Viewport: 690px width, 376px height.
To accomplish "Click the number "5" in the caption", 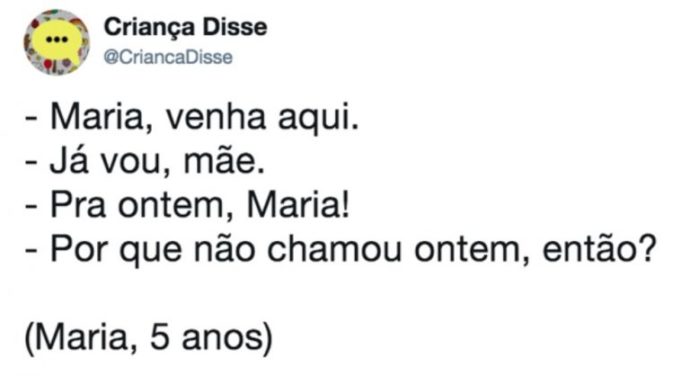I will (158, 338).
